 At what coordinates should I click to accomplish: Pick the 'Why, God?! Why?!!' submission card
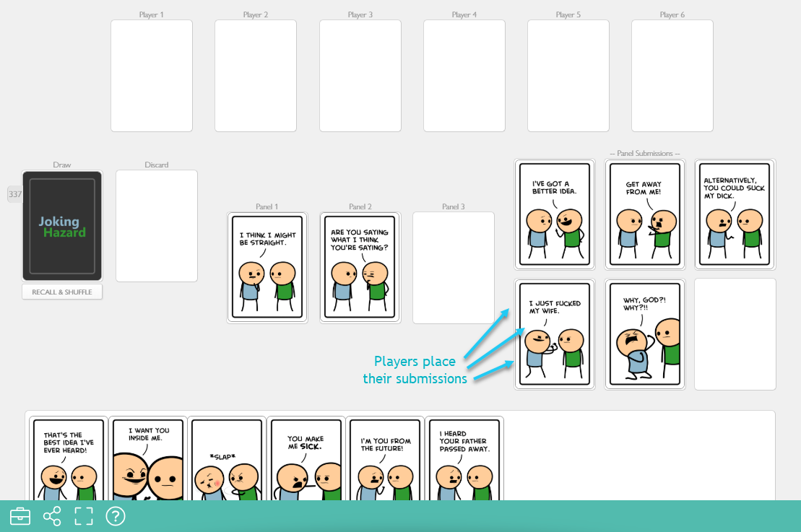point(645,334)
